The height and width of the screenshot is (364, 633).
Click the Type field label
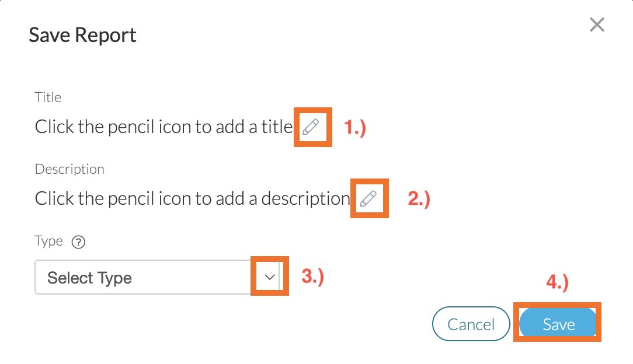[x=48, y=242]
